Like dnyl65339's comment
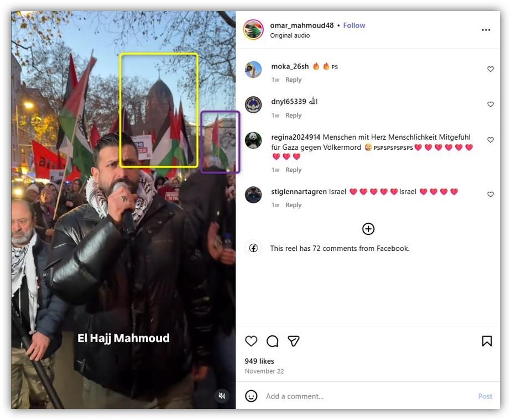The width and height of the screenshot is (511, 420). [490, 104]
